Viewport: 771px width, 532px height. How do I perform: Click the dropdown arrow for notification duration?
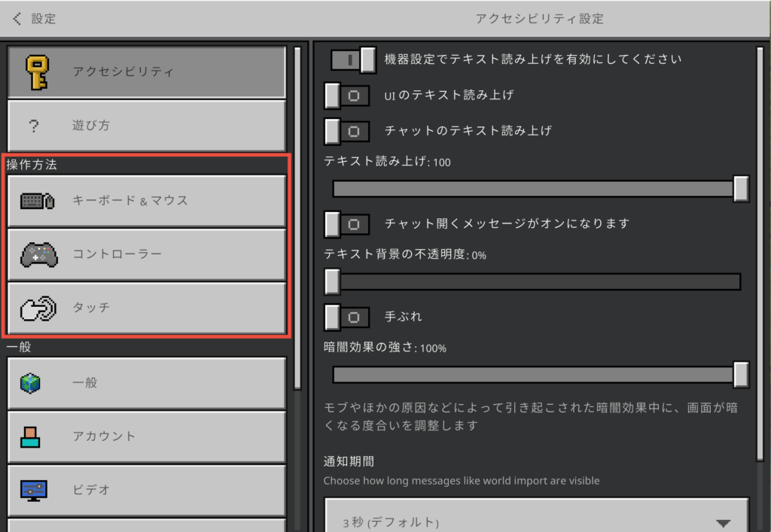723,522
